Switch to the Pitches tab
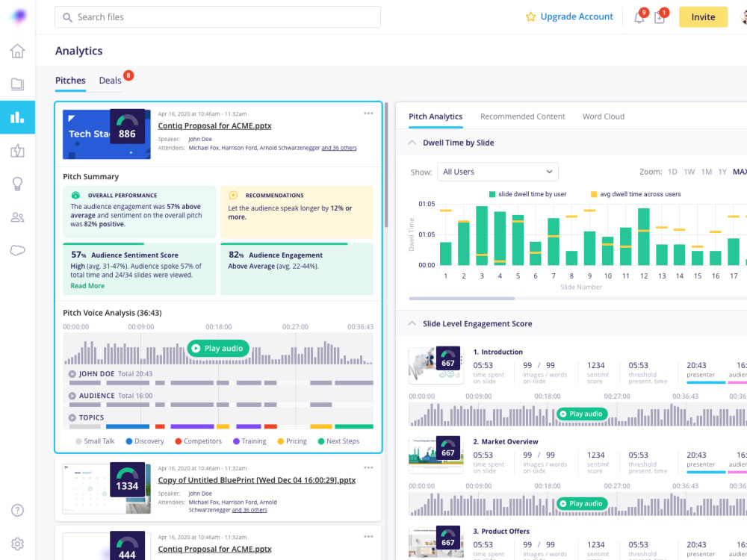The width and height of the screenshot is (747, 560). click(70, 81)
